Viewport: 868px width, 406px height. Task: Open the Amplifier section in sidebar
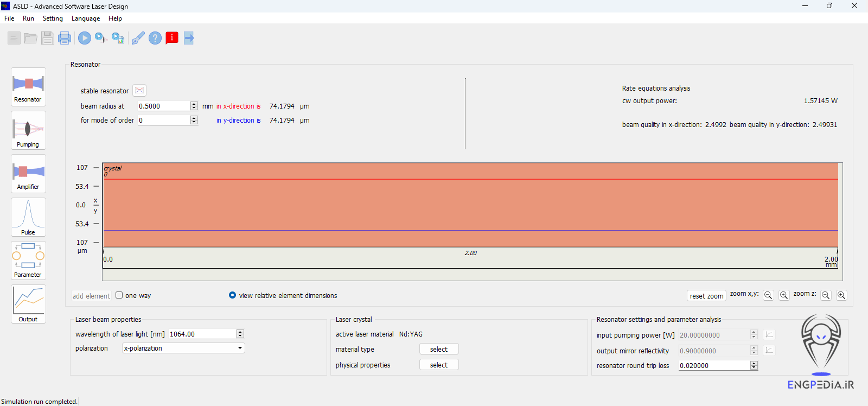pyautogui.click(x=28, y=174)
